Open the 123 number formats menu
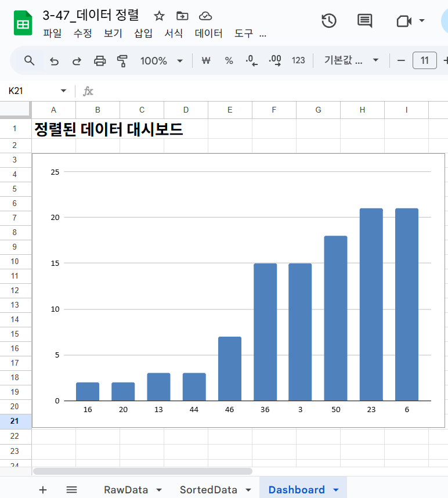This screenshot has width=448, height=498. click(298, 60)
